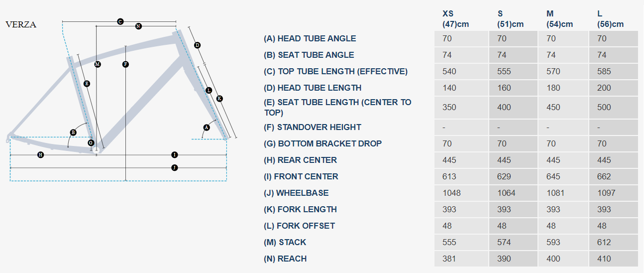Screen dimensions: 644x273
Task: Select the XS (47)cm column header
Action: (455, 19)
